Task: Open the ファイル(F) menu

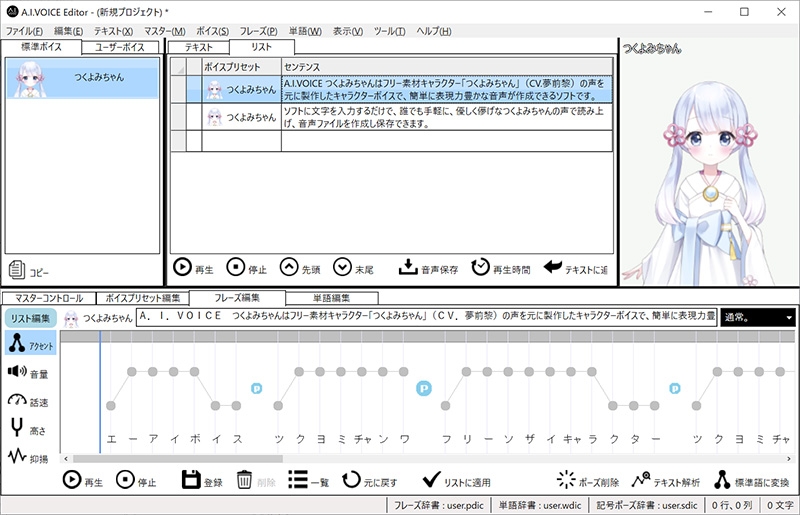Action: (24, 31)
